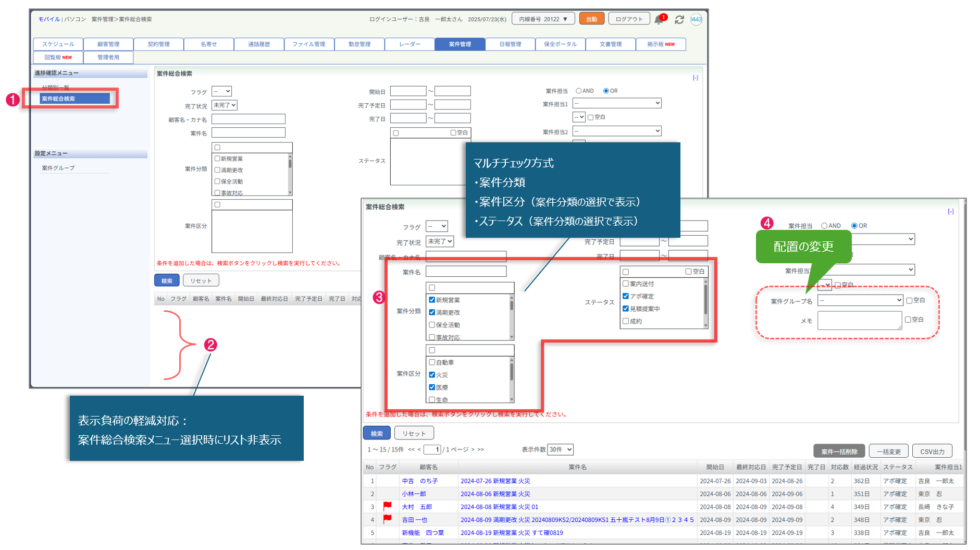Select AND radio in front panel 案件担当

(824, 226)
